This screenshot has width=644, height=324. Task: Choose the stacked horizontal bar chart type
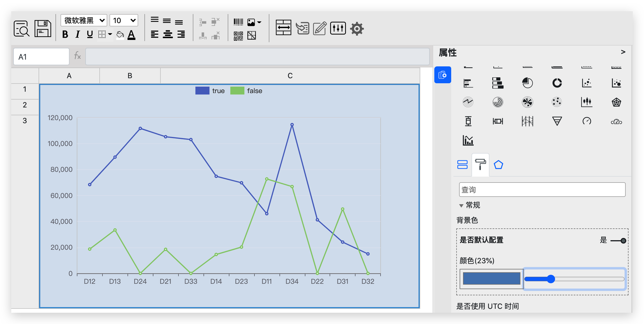pos(498,83)
